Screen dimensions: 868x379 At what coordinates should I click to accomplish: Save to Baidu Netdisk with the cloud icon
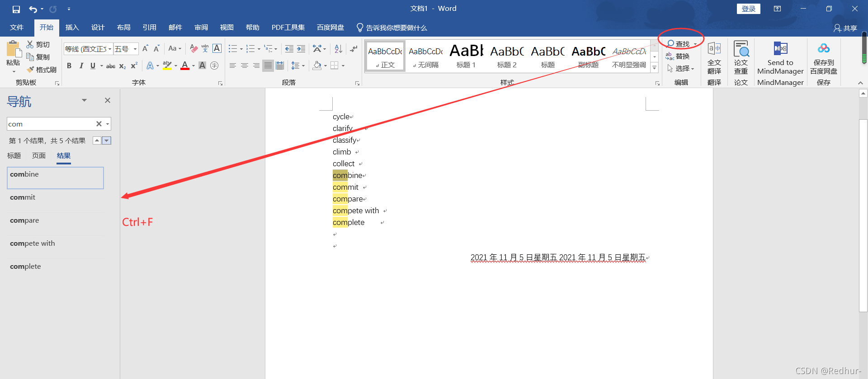coord(824,48)
